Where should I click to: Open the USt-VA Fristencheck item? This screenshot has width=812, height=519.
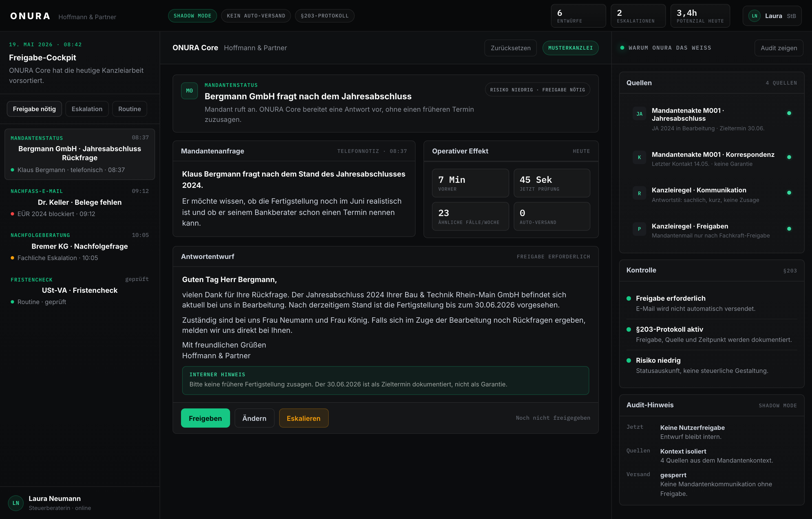[x=80, y=291]
